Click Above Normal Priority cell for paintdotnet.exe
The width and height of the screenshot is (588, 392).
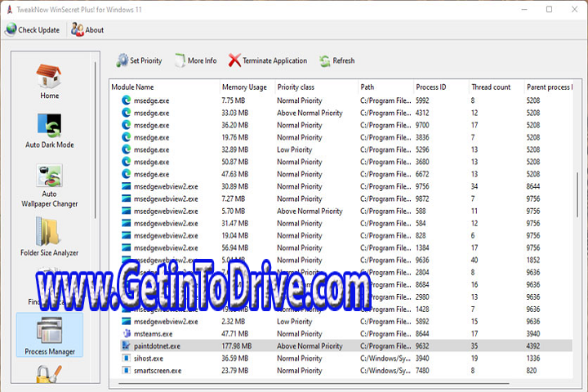310,346
